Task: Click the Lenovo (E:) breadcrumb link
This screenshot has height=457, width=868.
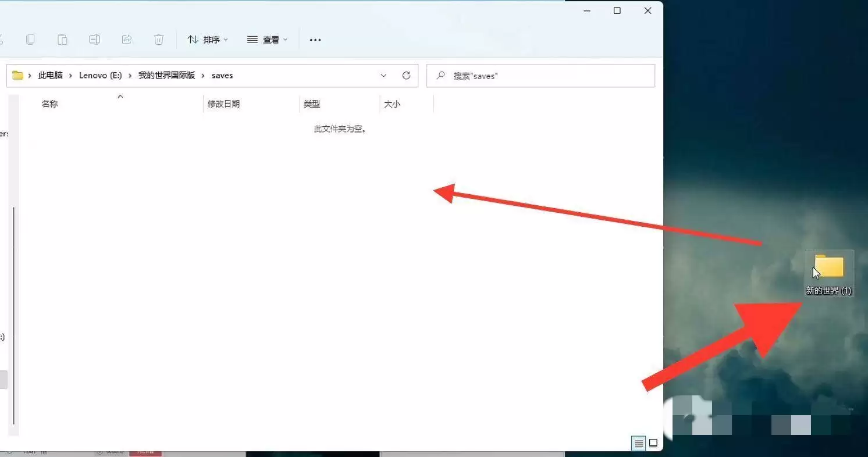Action: [100, 75]
